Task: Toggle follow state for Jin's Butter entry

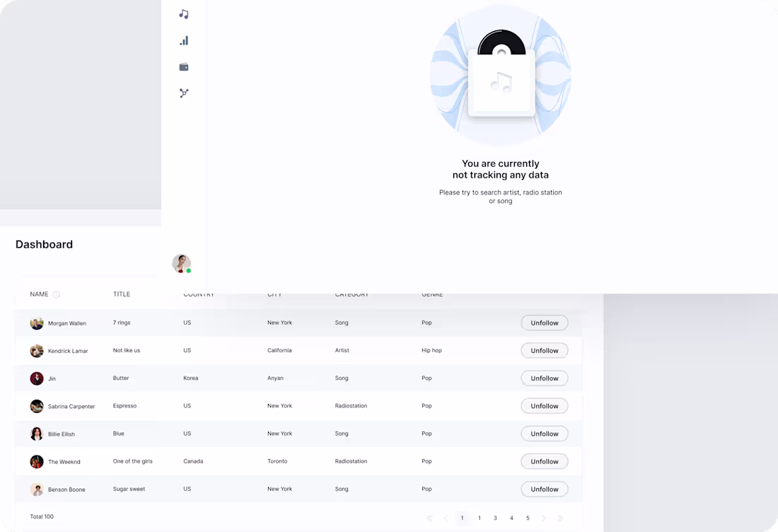Action: click(544, 378)
